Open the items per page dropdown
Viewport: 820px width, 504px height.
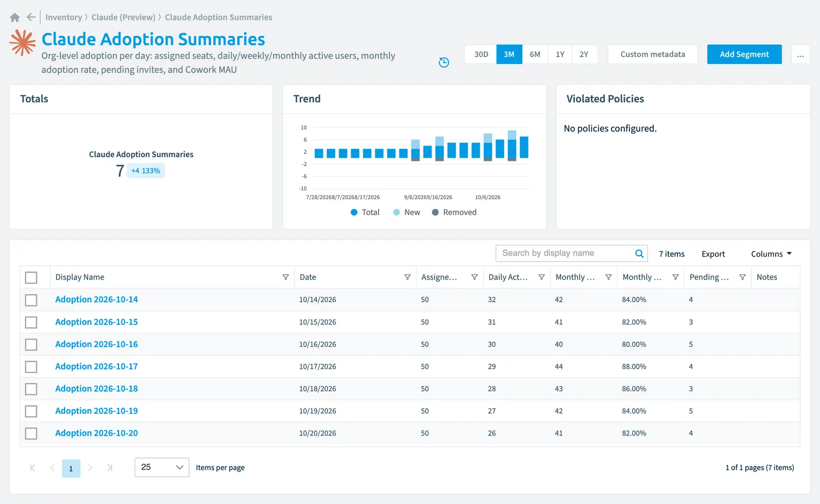162,468
